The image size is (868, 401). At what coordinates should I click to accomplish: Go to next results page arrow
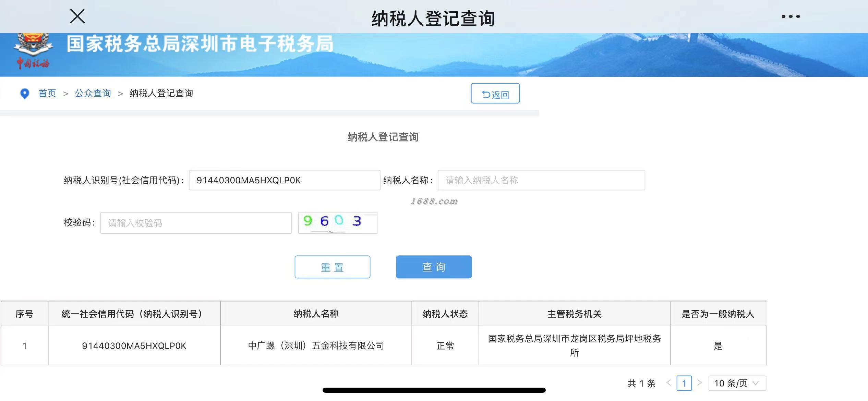(700, 383)
